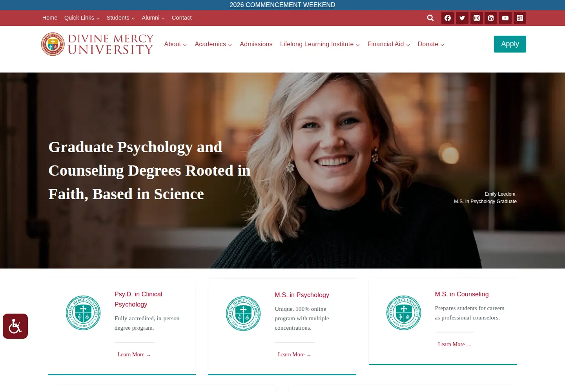
Task: Click the Emily Leedom photo caption
Action: click(485, 198)
